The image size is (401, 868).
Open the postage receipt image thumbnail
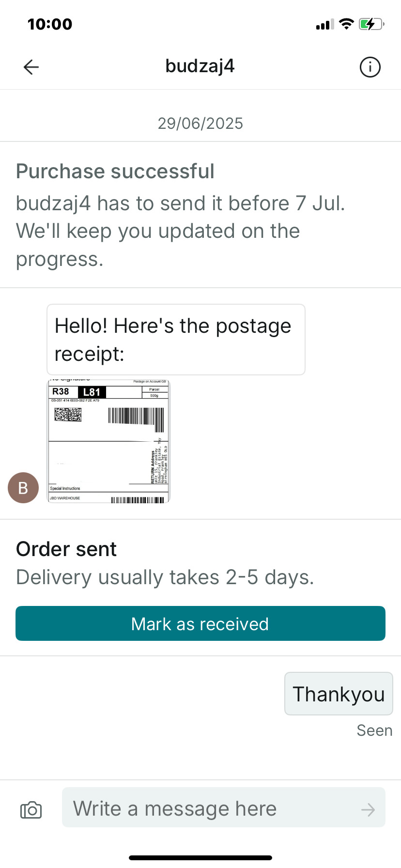click(108, 441)
